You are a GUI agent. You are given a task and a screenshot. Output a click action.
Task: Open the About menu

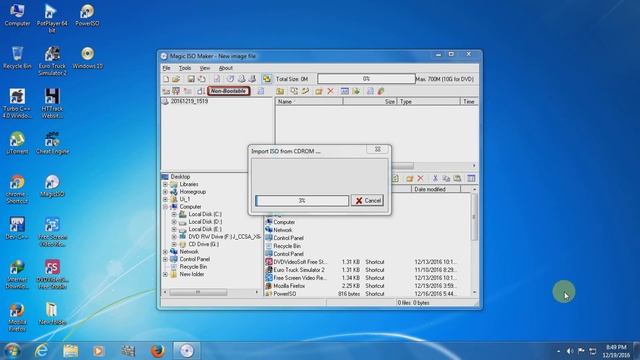[x=225, y=68]
